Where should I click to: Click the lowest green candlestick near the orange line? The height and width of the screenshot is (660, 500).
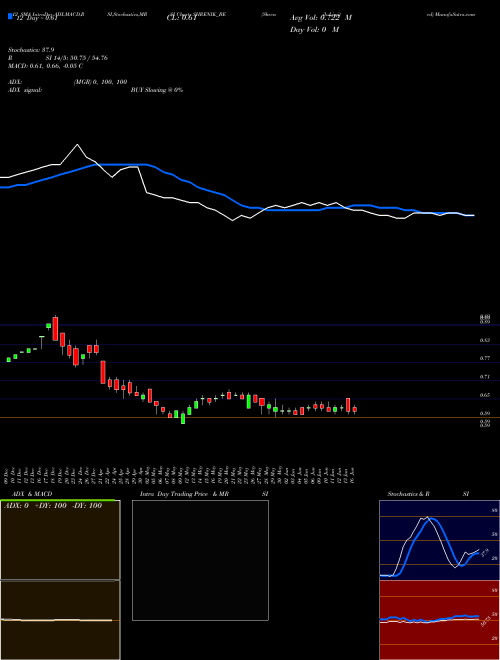click(183, 418)
